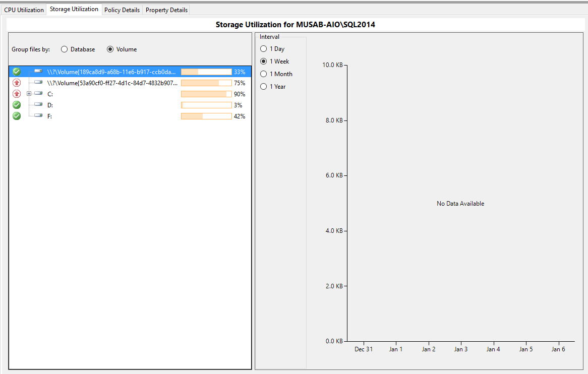Screen dimensions: 588x374
Task: Click the drive icon beside F:
Action: point(38,115)
